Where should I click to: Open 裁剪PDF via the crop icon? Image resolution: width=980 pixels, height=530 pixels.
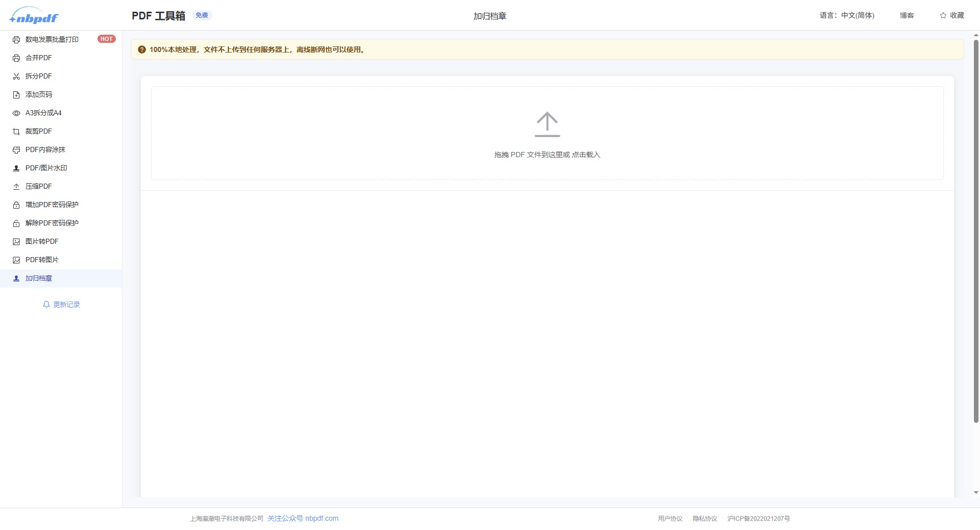(16, 131)
